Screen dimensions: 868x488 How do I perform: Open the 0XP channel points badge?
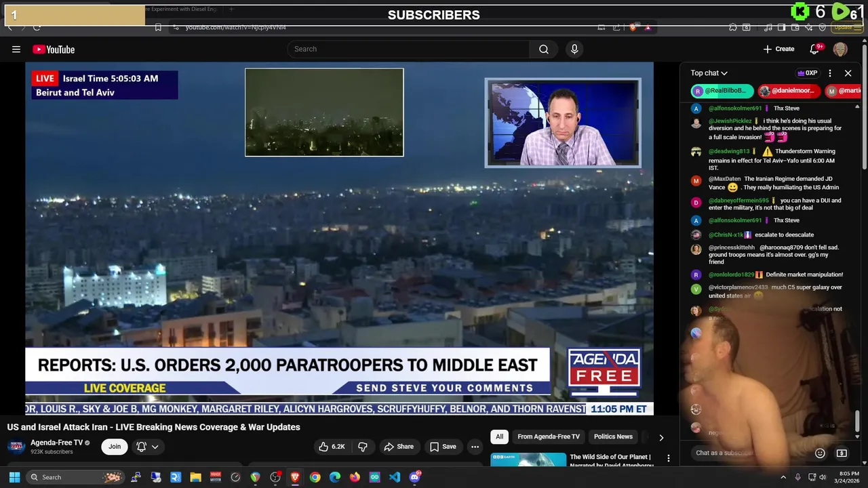pyautogui.click(x=807, y=73)
